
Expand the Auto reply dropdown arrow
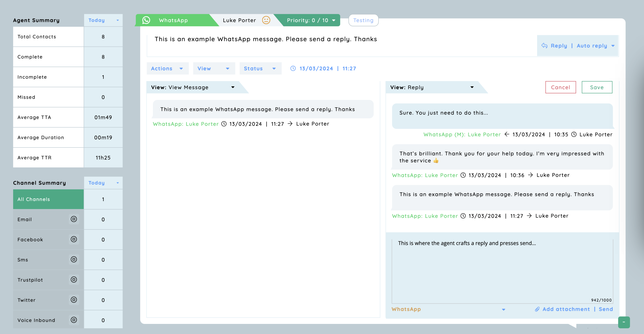click(613, 46)
